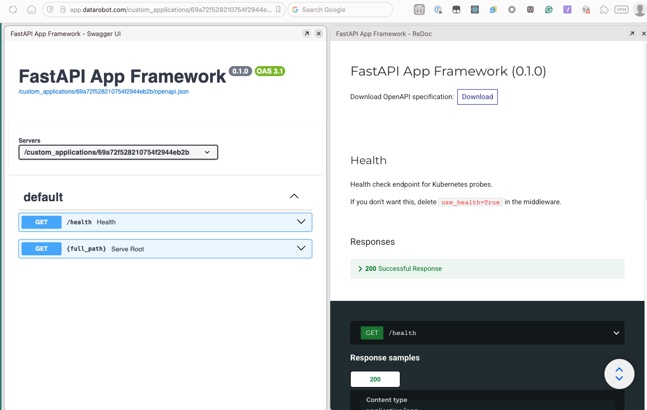
Task: Click the Health heading in ReDoc
Action: tap(368, 160)
